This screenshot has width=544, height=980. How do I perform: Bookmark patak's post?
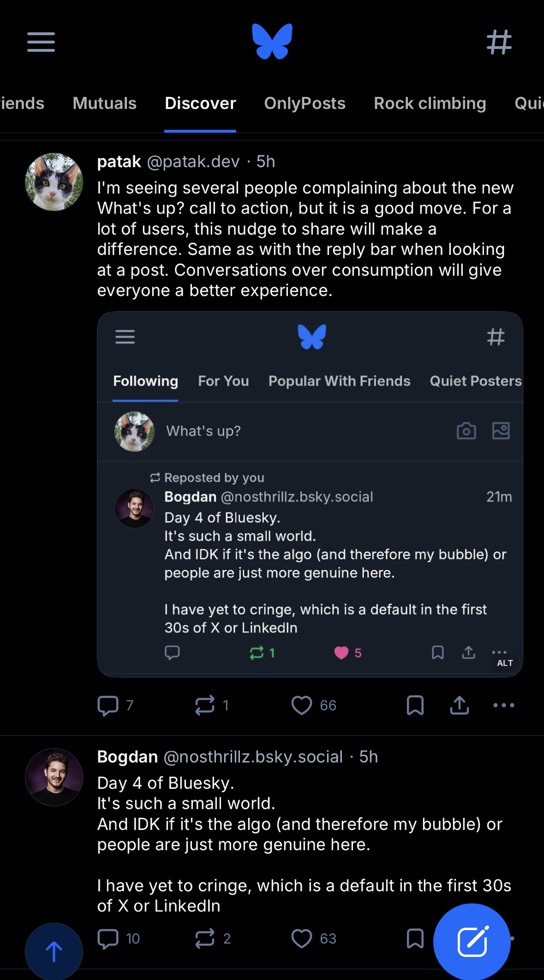point(415,706)
